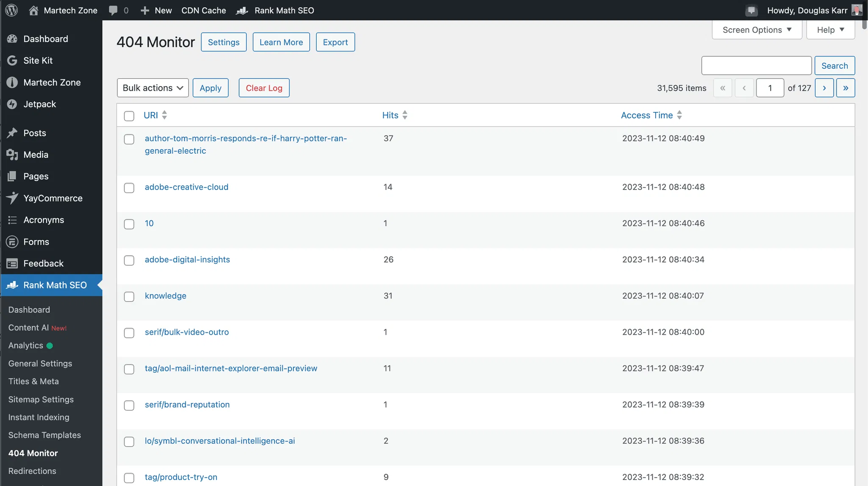Image resolution: width=868 pixels, height=486 pixels.
Task: Toggle the select-all checkbox in header
Action: coord(129,116)
